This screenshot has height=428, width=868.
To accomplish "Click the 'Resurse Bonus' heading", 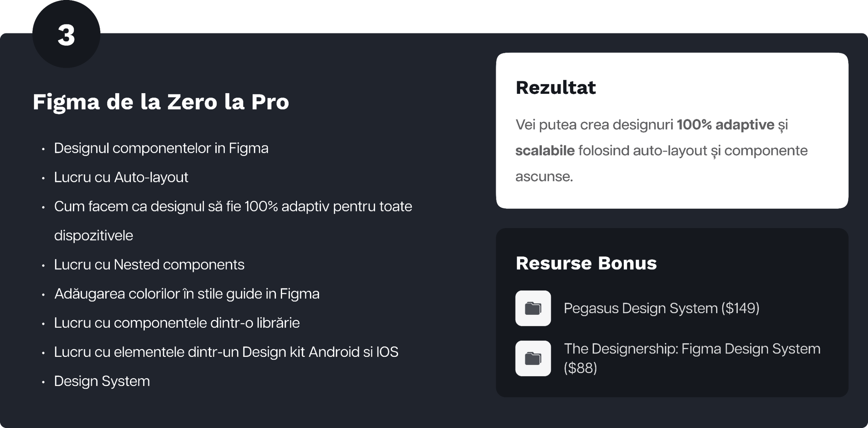I will click(586, 263).
